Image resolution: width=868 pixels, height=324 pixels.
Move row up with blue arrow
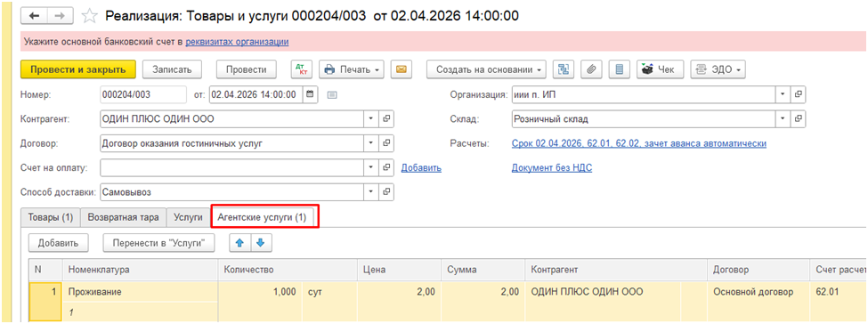[240, 243]
